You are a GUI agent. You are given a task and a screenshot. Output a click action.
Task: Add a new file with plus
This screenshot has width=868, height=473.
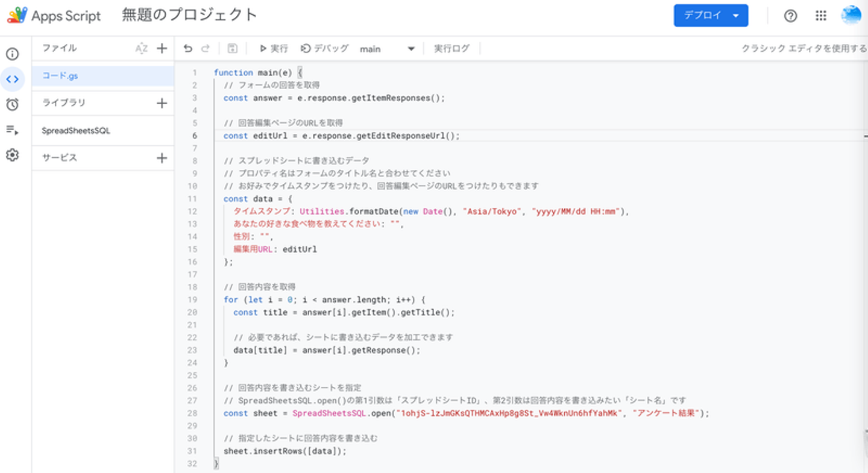[162, 49]
